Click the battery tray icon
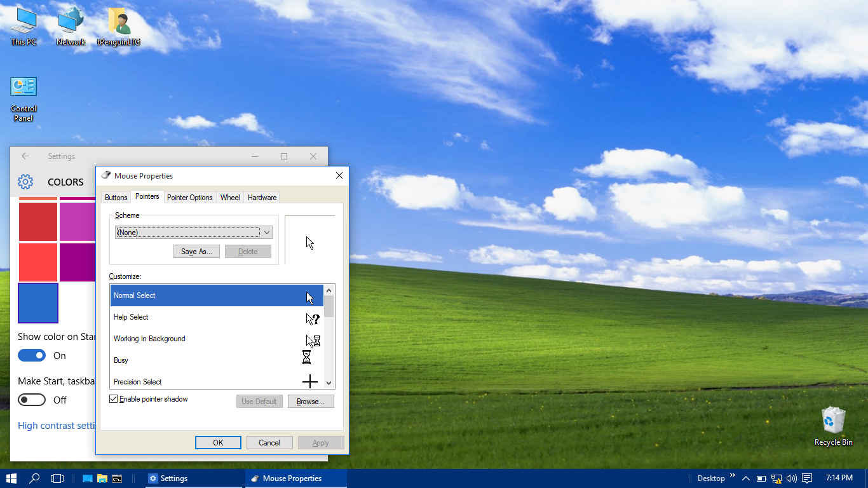Image resolution: width=868 pixels, height=488 pixels. tap(761, 478)
